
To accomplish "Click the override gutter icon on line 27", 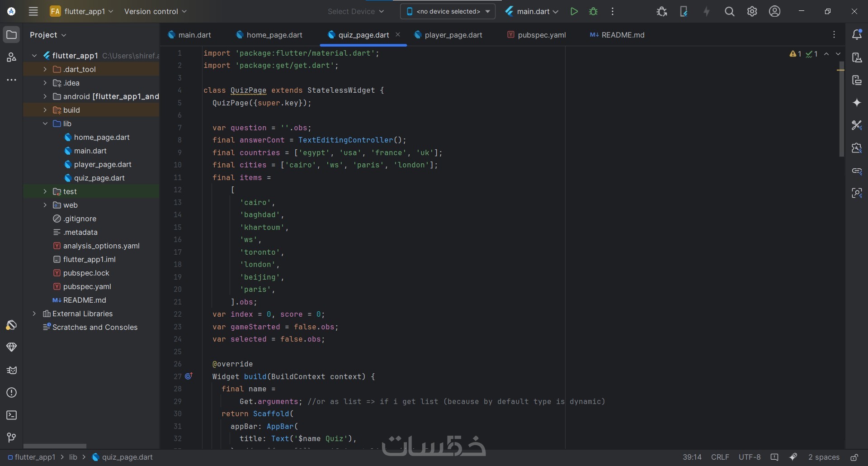I will [189, 376].
